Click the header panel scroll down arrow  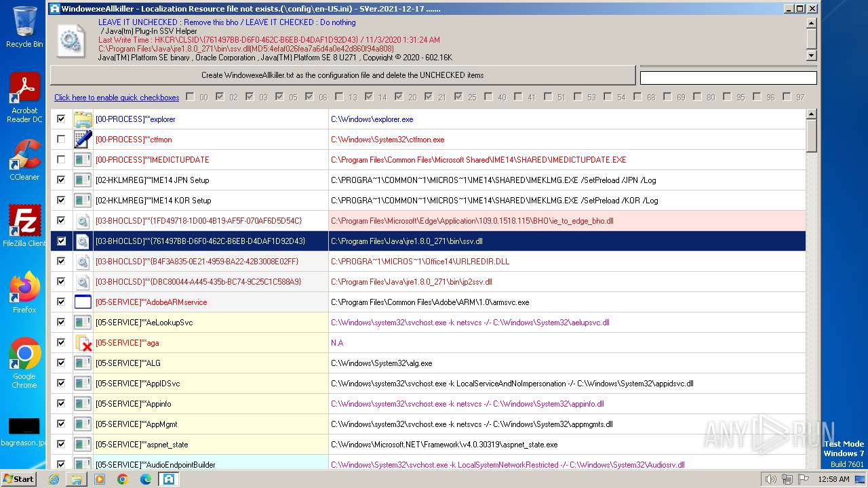point(812,56)
